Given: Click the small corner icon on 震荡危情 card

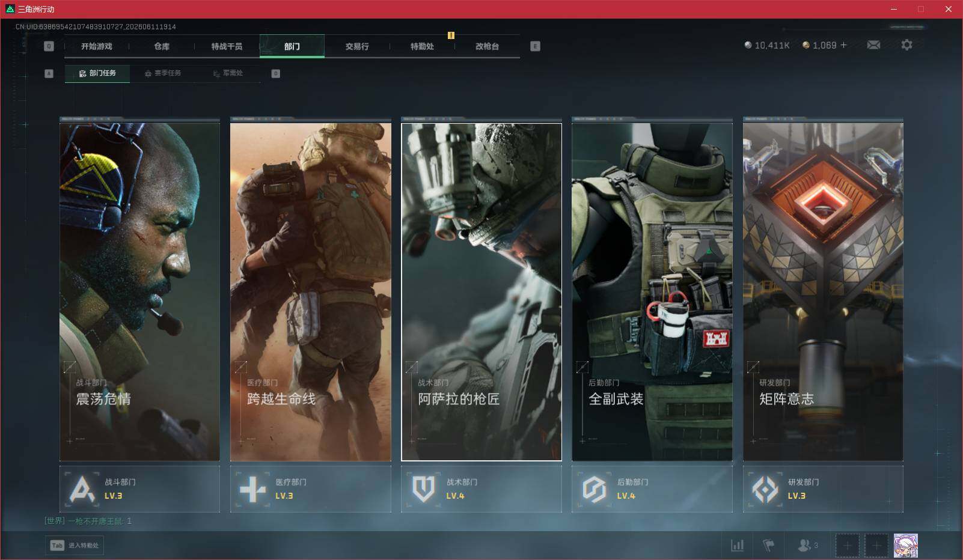Looking at the screenshot, I should (x=70, y=367).
